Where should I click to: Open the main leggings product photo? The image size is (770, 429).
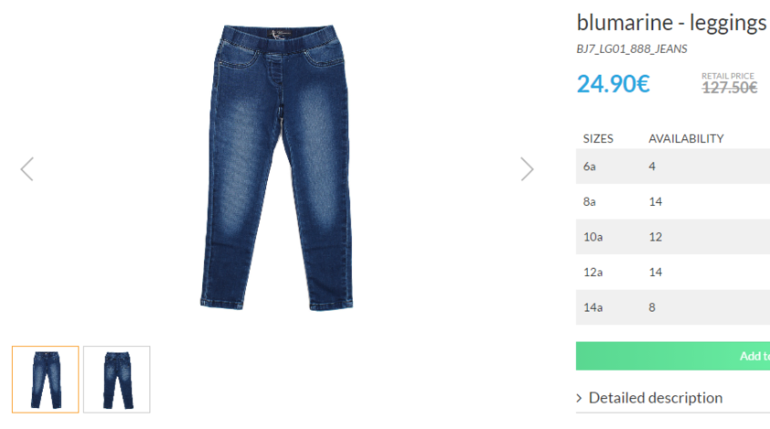[x=276, y=168]
